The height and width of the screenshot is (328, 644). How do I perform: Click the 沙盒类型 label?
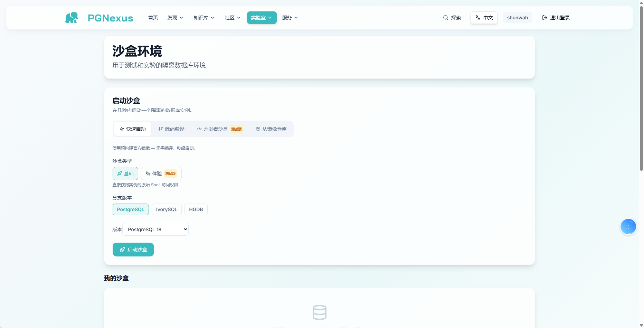pyautogui.click(x=122, y=161)
